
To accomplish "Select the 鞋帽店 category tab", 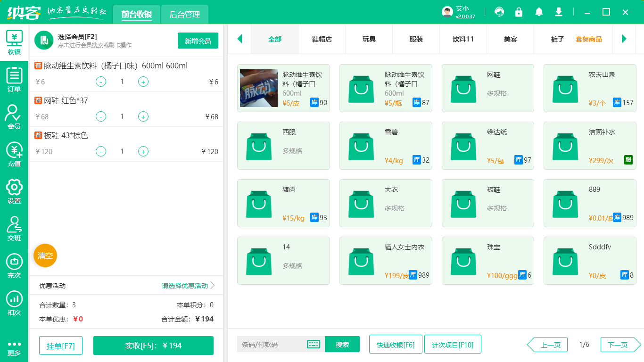I will tap(322, 39).
